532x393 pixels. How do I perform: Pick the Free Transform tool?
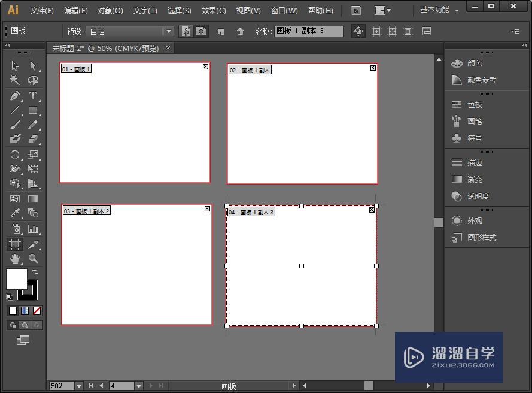[33, 169]
